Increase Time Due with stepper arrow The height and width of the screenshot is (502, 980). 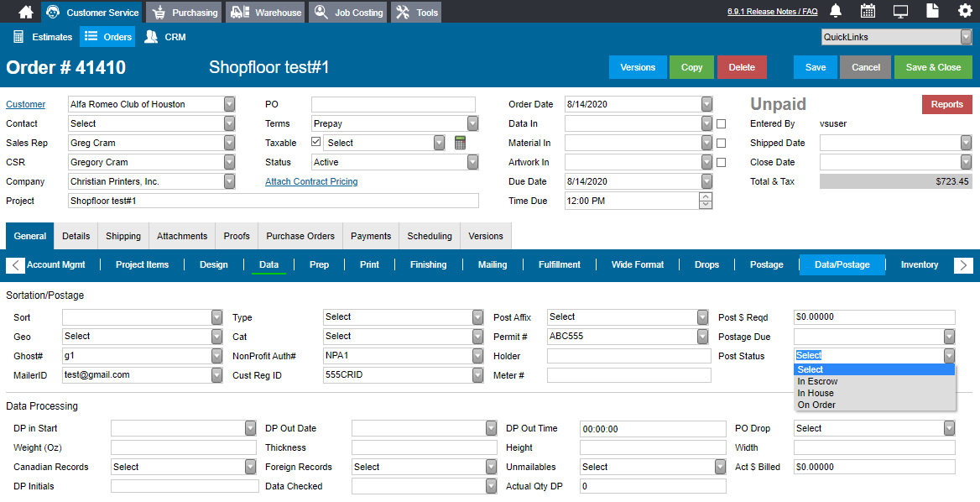(706, 197)
